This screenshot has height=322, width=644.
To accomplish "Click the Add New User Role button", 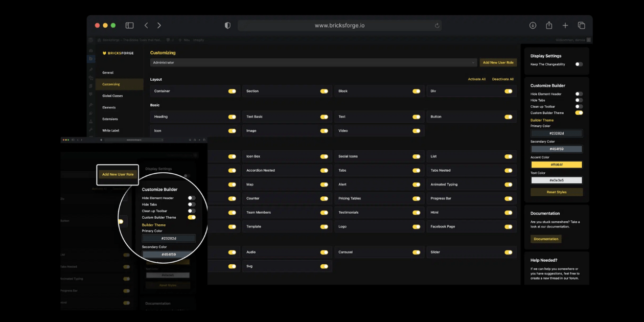I will (x=497, y=62).
